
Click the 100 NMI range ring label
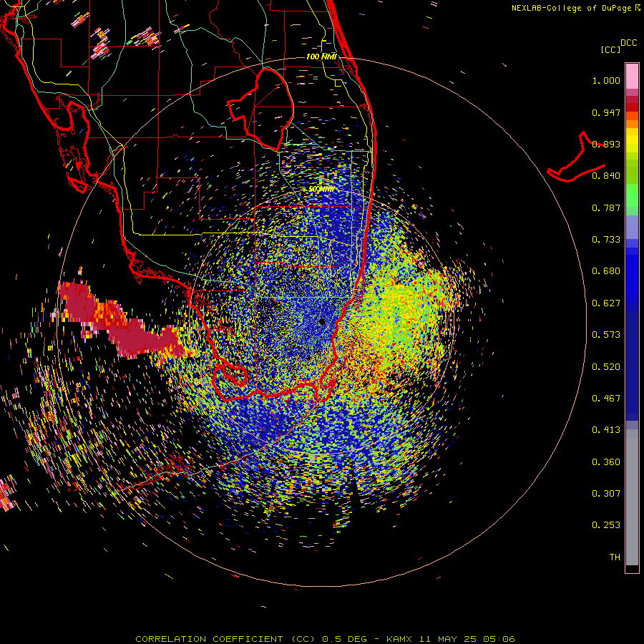click(321, 57)
